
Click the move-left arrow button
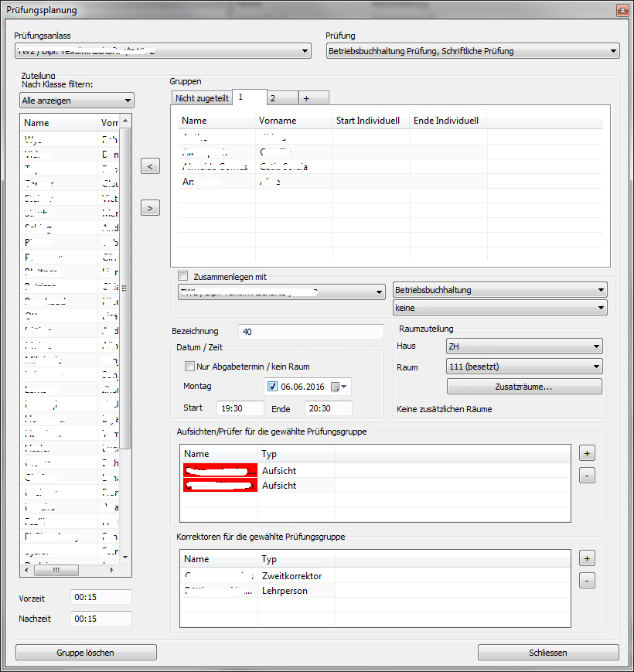(152, 166)
